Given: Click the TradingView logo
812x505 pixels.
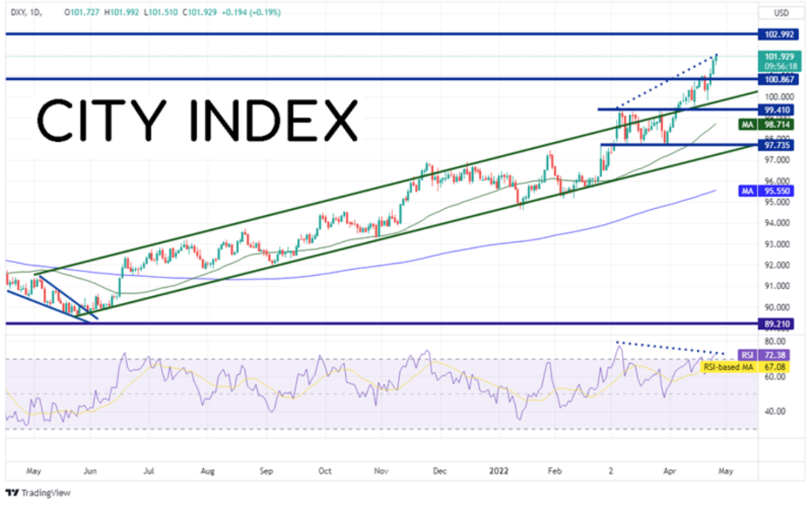Looking at the screenshot, I should click(38, 492).
